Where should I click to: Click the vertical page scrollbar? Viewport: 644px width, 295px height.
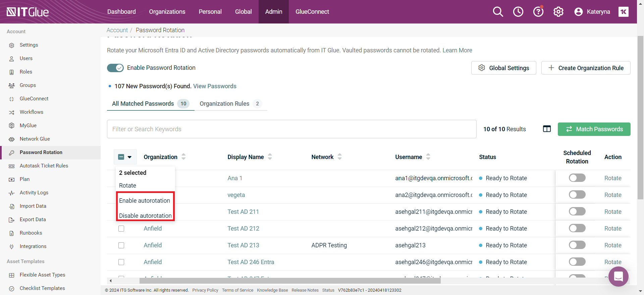[x=640, y=117]
